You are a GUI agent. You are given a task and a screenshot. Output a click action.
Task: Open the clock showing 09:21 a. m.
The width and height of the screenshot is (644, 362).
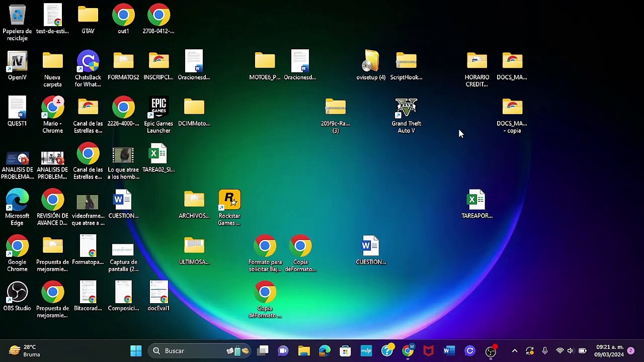click(609, 351)
